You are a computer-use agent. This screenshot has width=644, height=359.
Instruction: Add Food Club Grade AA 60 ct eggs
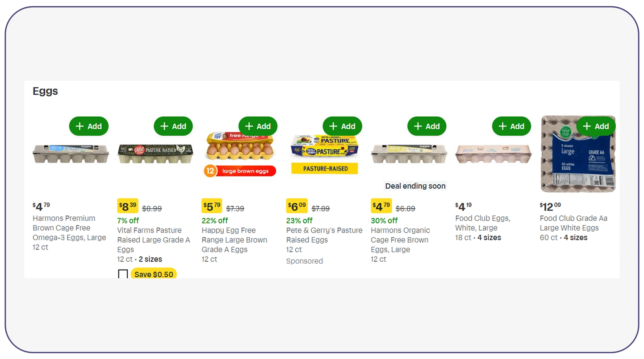pos(596,126)
